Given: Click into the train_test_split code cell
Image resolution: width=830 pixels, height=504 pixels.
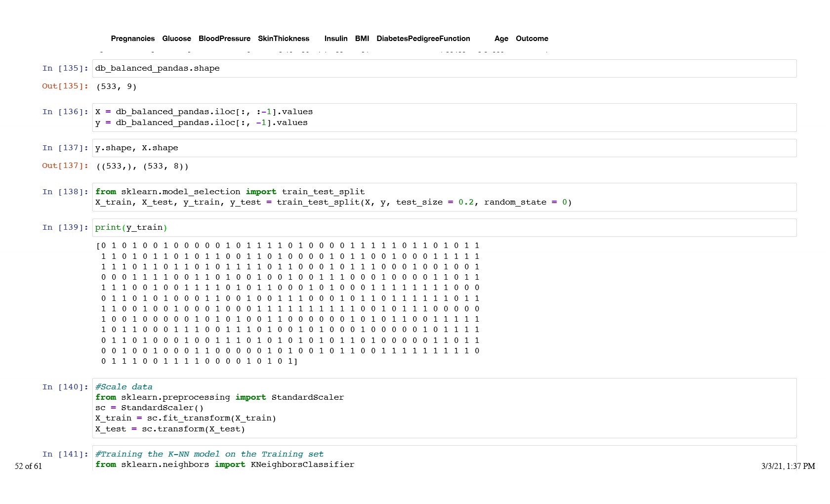Looking at the screenshot, I should [x=444, y=197].
